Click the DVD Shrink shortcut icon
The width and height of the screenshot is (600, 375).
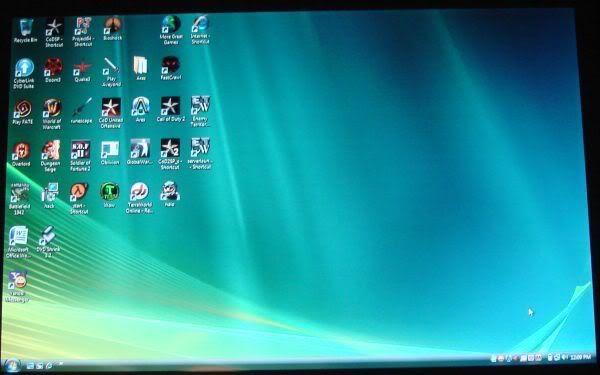[48, 241]
